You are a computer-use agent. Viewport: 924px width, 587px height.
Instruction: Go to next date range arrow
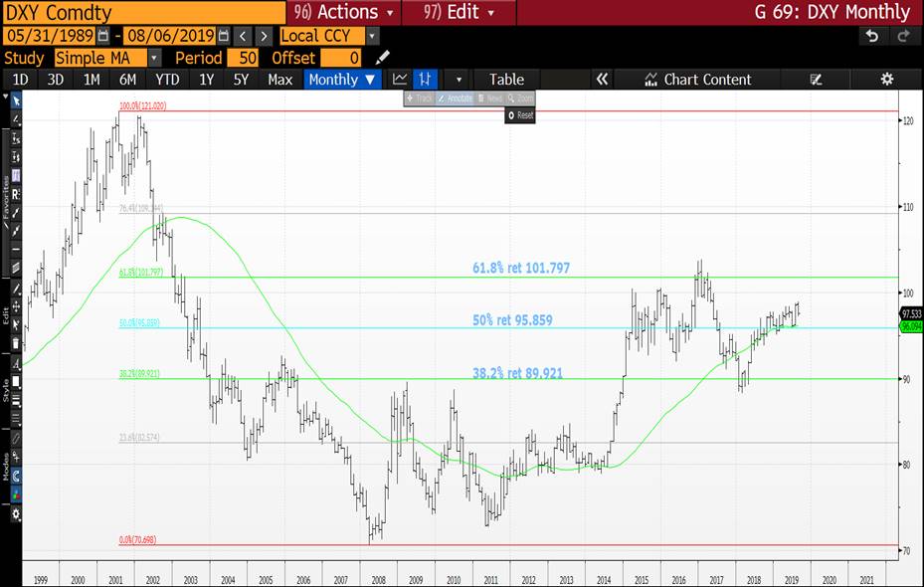pos(264,36)
